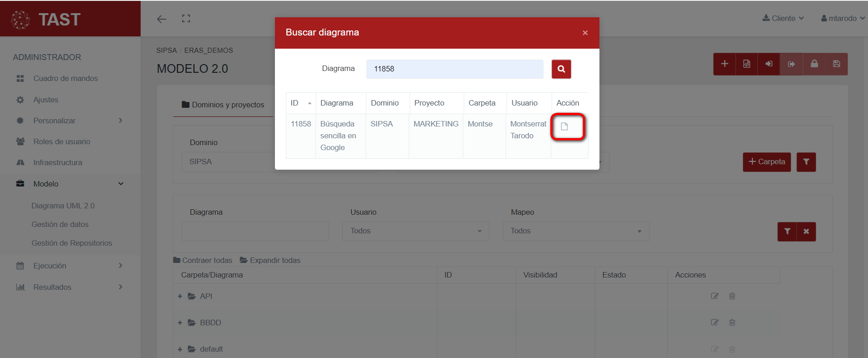Click the plus icon in top toolbar
868x358 pixels.
click(725, 64)
